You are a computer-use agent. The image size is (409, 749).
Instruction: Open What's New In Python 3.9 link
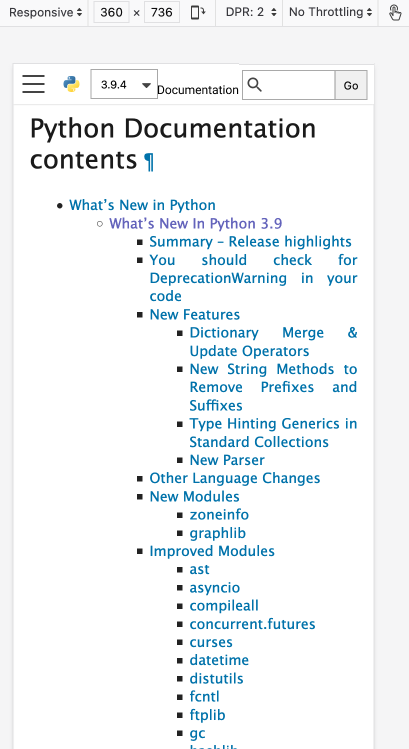point(195,224)
